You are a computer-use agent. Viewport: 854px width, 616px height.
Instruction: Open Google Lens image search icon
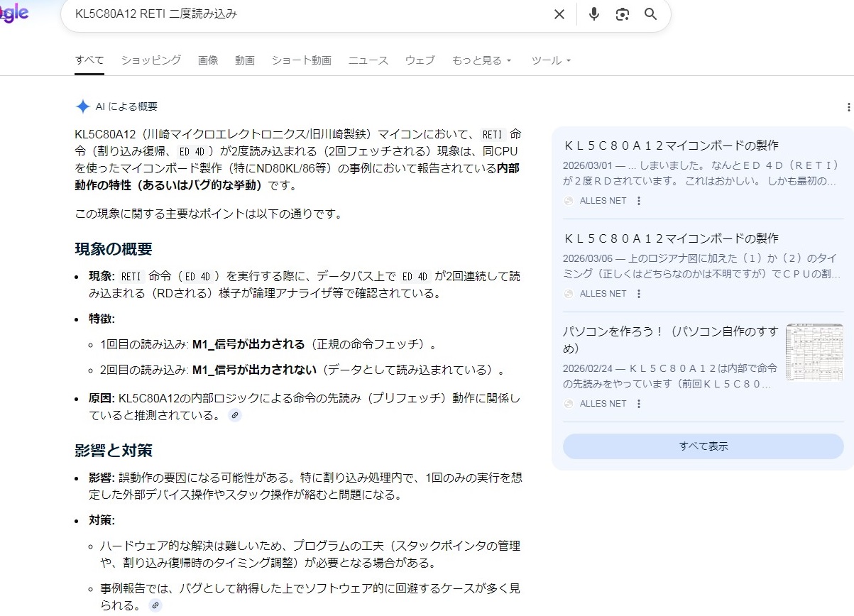(623, 14)
